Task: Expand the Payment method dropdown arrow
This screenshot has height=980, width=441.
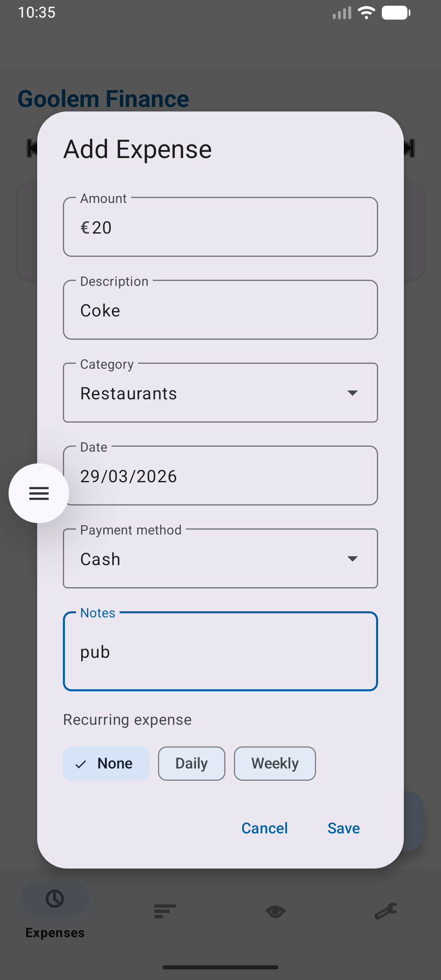Action: [x=352, y=559]
